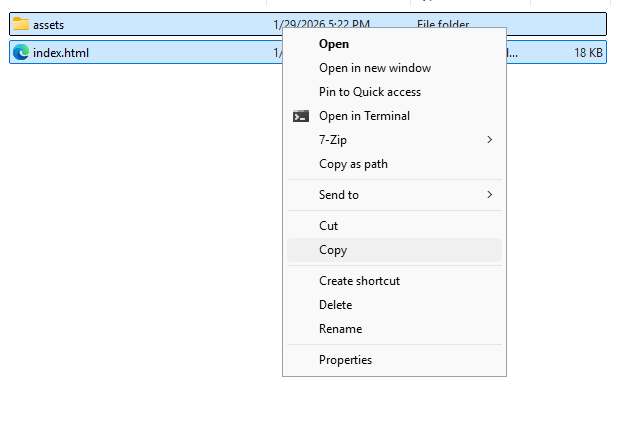The width and height of the screenshot is (628, 430).
Task: Click the Edge icon beside index.html
Action: pyautogui.click(x=21, y=52)
